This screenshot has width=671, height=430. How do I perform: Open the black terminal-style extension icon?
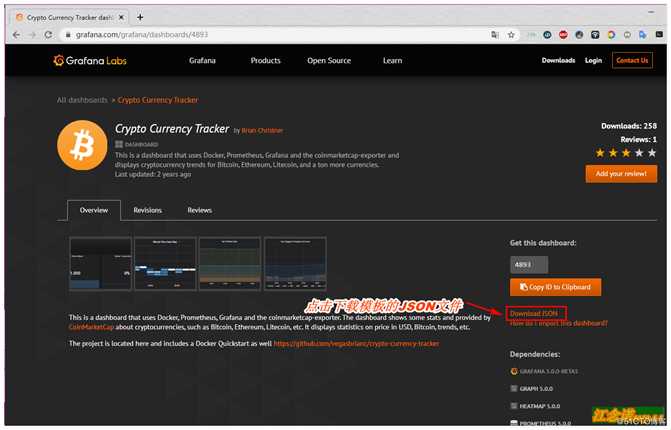point(659,35)
